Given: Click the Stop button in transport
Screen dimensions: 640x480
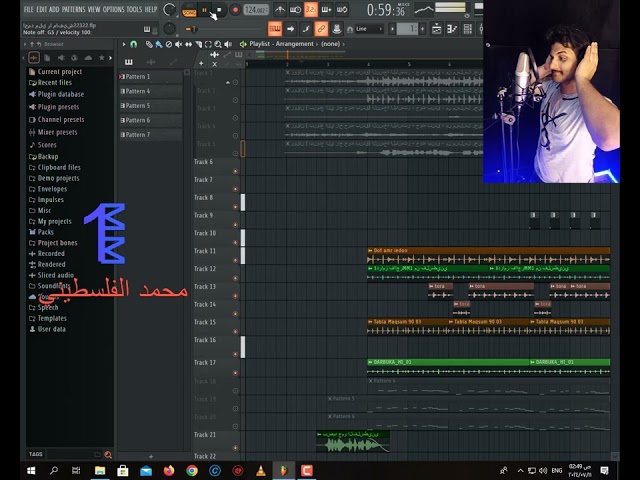Looking at the screenshot, I should point(219,10).
